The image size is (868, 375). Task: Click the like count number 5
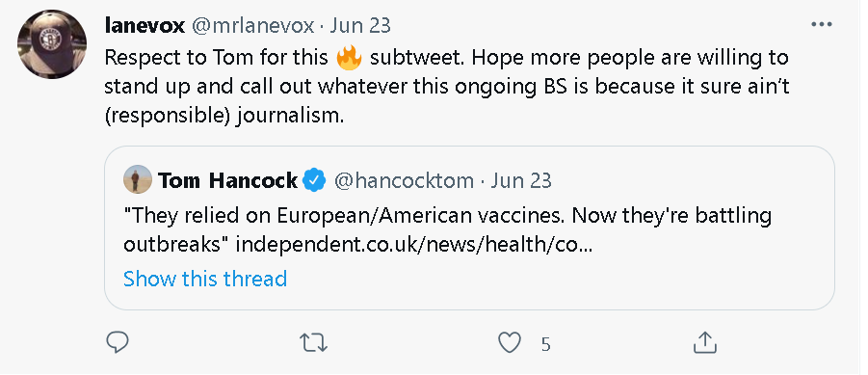pyautogui.click(x=546, y=344)
